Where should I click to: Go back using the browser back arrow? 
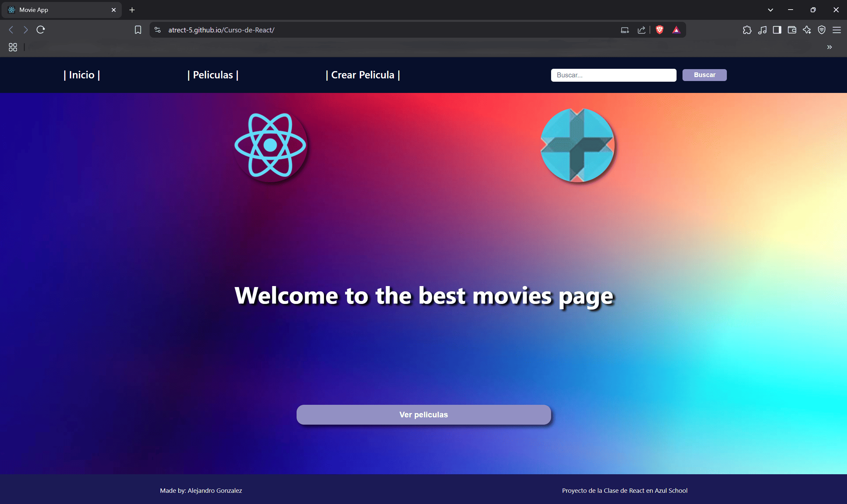11,30
